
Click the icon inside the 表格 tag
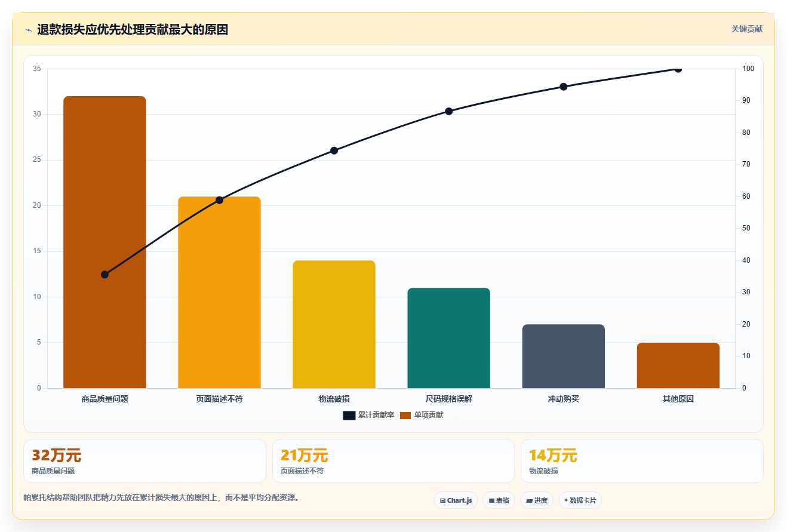pyautogui.click(x=491, y=500)
